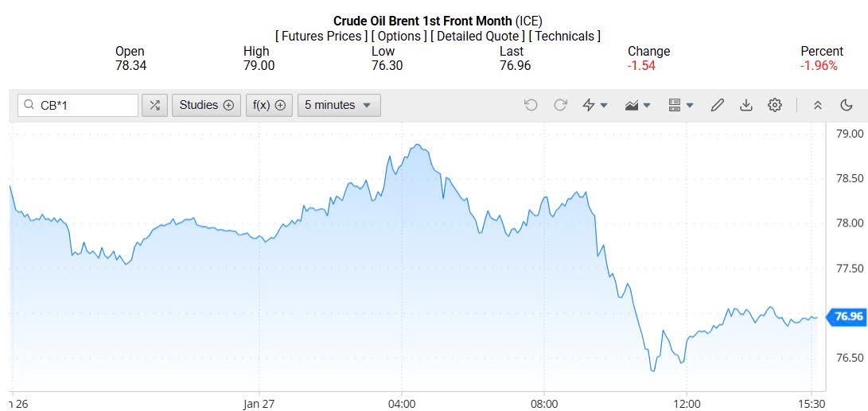Open the Technicals link
868x411 pixels.
[x=566, y=36]
